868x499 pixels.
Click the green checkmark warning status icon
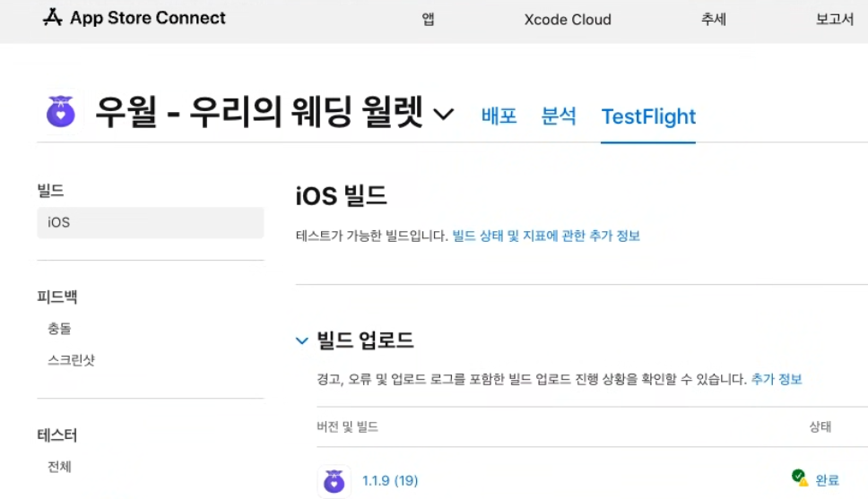(x=799, y=477)
